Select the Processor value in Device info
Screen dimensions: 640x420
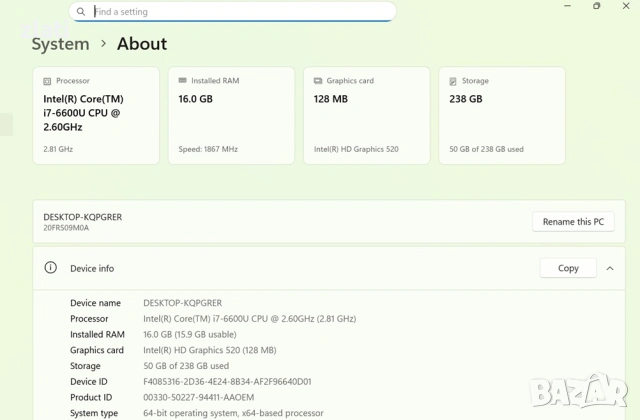249,319
